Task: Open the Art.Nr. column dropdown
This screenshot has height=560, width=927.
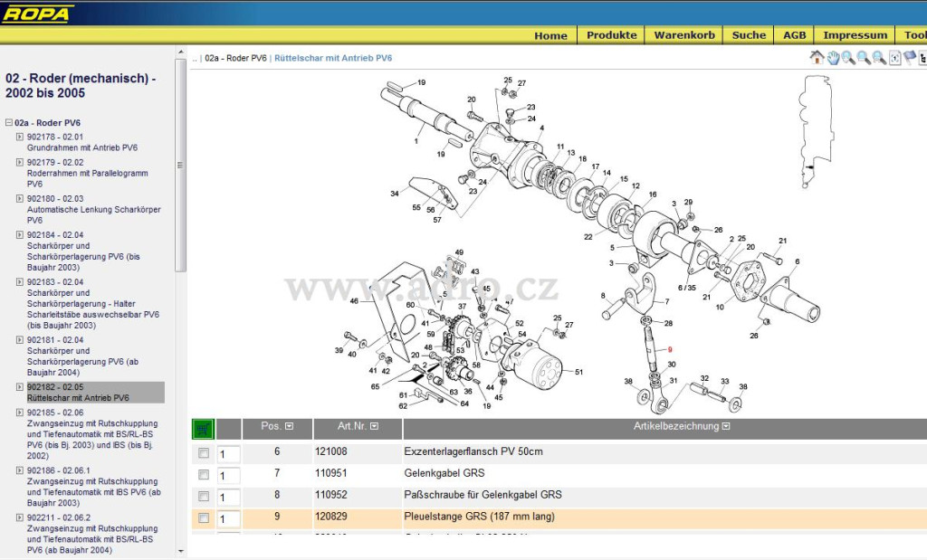Action: click(x=374, y=426)
